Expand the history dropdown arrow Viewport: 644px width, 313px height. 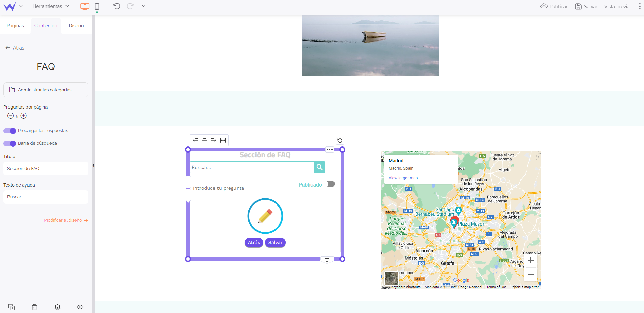pos(144,6)
